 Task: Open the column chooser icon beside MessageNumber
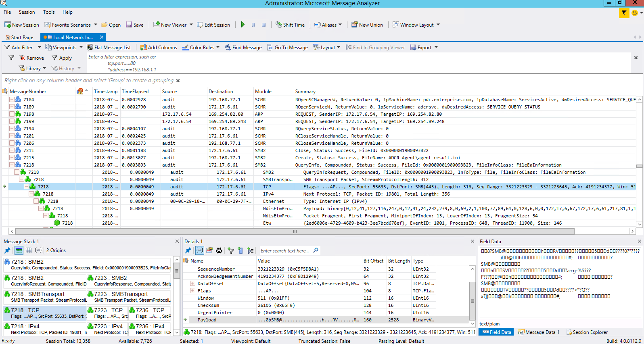5,92
